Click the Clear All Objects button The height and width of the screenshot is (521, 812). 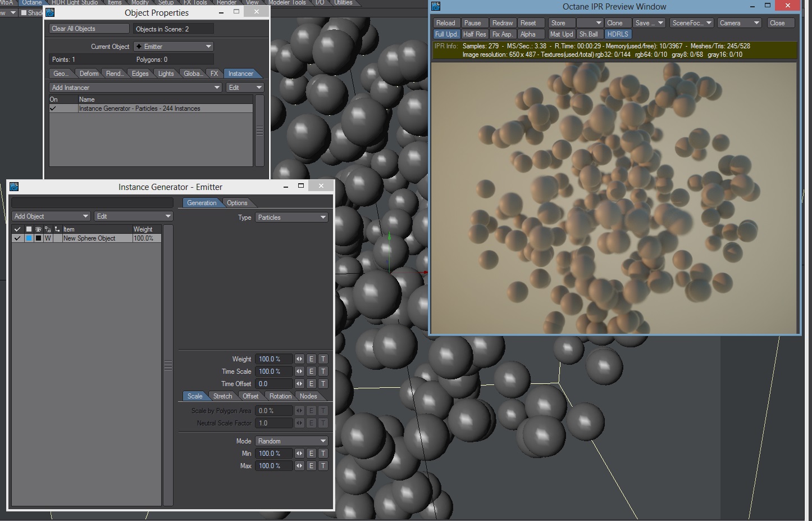tap(89, 29)
